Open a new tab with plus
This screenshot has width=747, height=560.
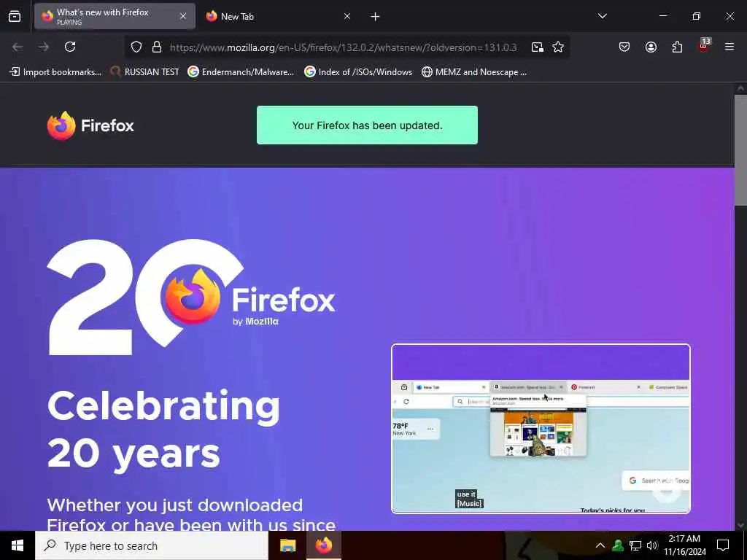pyautogui.click(x=375, y=17)
